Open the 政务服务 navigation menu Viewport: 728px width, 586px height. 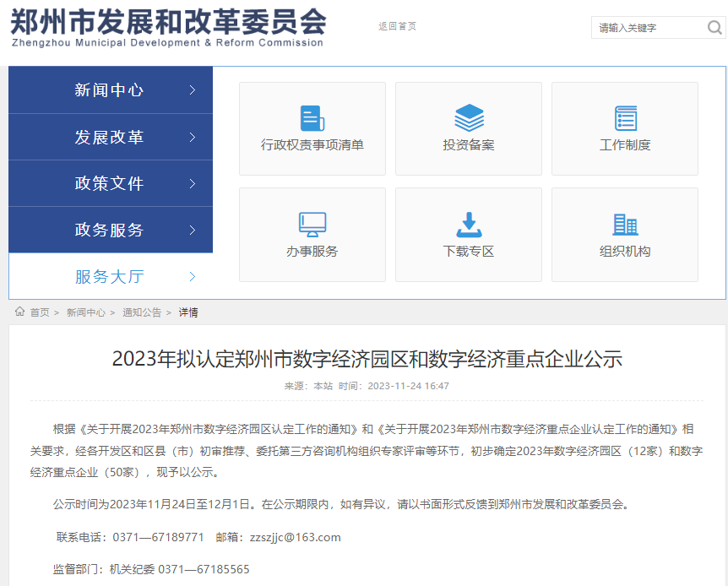coord(110,229)
